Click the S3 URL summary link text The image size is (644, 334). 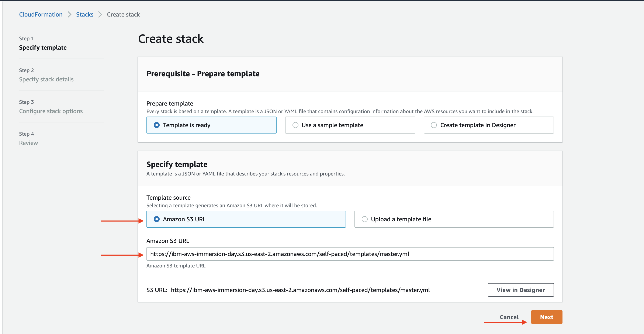[x=300, y=290]
